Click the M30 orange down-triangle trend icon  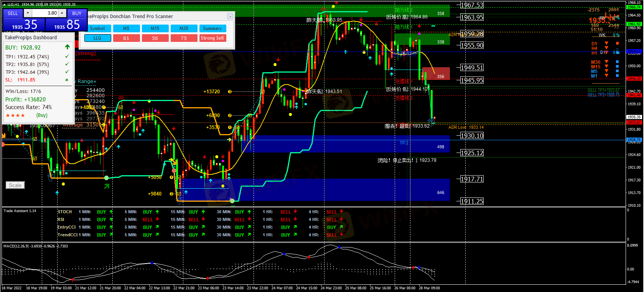click(x=606, y=62)
